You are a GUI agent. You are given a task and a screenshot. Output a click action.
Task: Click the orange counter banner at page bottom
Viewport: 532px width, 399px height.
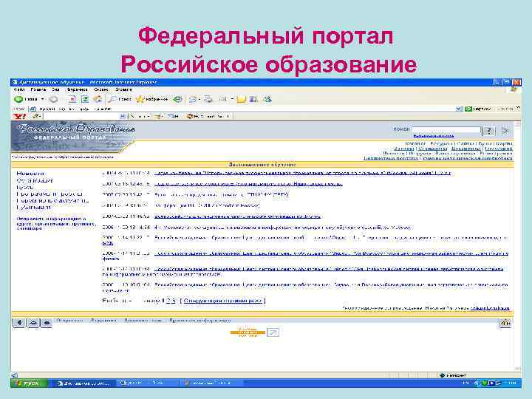(248, 332)
